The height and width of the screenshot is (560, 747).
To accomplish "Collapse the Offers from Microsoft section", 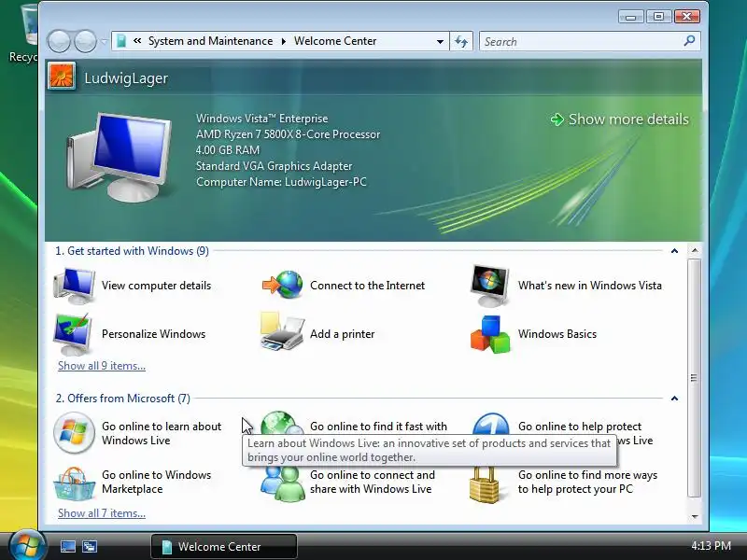I will (x=674, y=399).
